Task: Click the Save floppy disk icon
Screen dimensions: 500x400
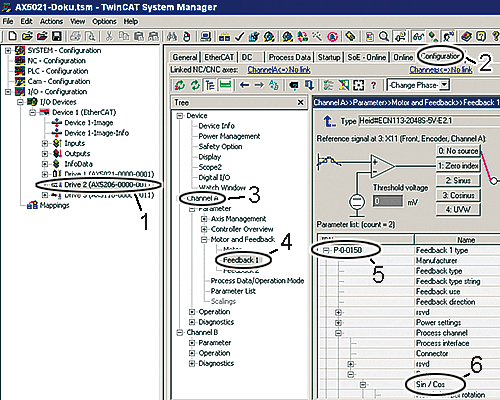Action: click(57, 36)
